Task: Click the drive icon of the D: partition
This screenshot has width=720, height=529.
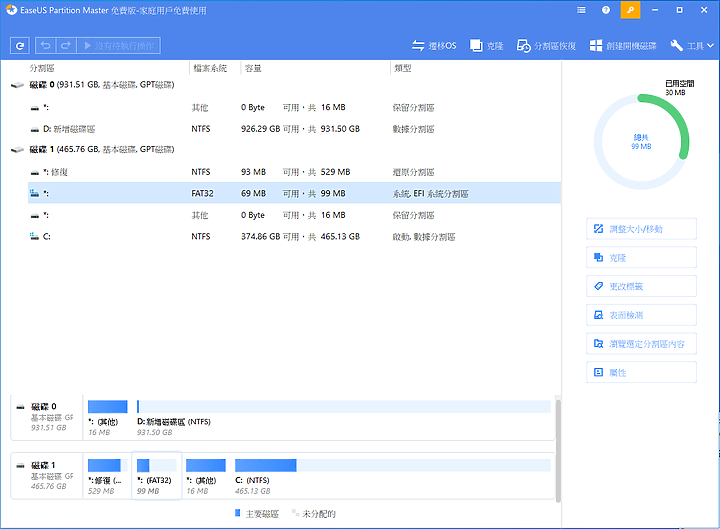Action: pyautogui.click(x=34, y=129)
